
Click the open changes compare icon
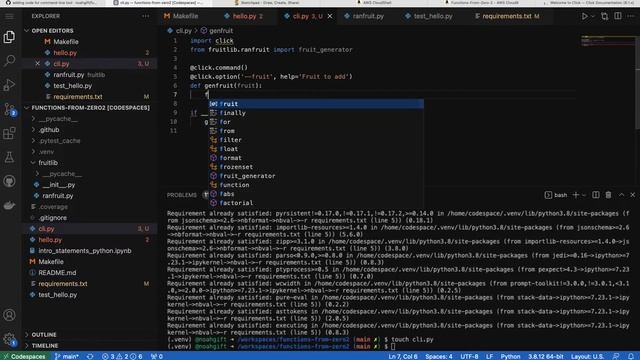[x=604, y=16]
